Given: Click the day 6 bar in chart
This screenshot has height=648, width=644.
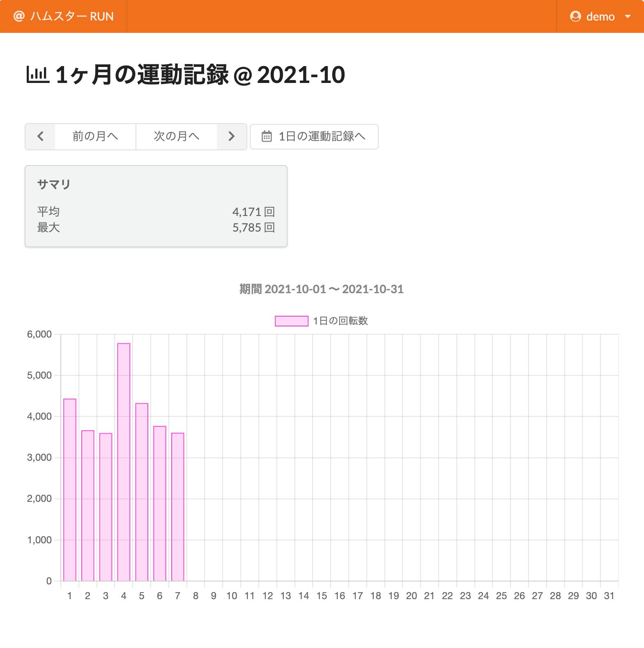Looking at the screenshot, I should click(160, 503).
